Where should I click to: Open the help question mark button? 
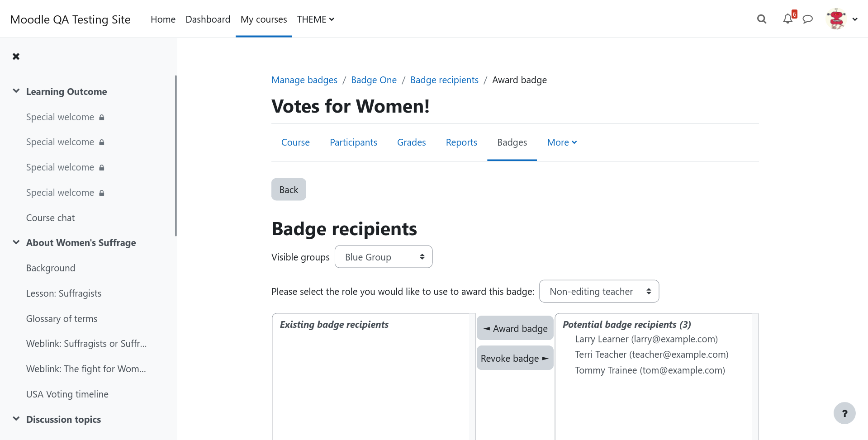[x=844, y=413]
